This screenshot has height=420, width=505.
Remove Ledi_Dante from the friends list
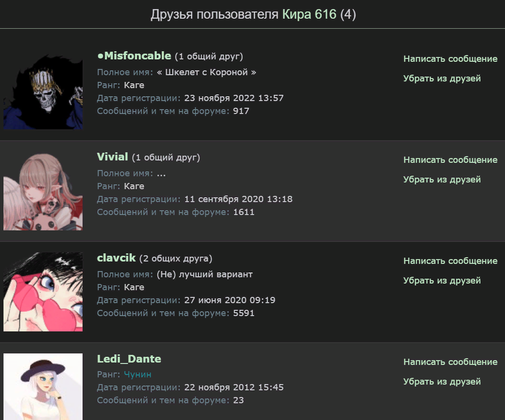pyautogui.click(x=442, y=382)
